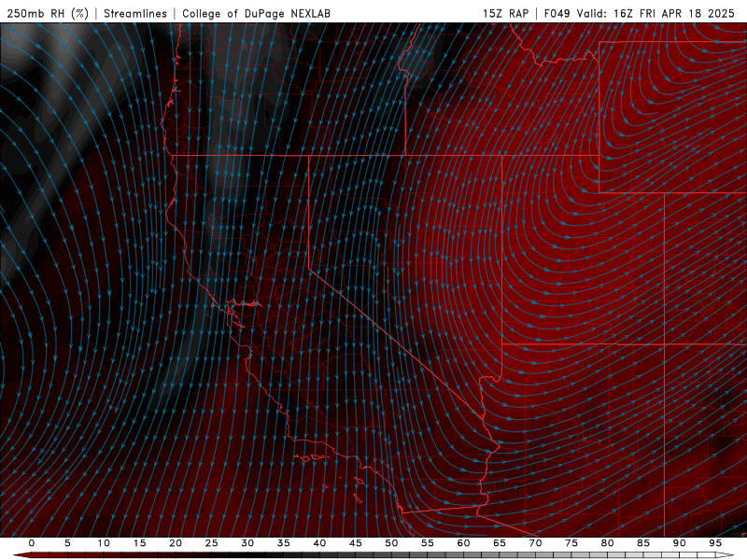Click the right arrow end of the colorbar
The height and width of the screenshot is (560, 747).
pyautogui.click(x=726, y=555)
